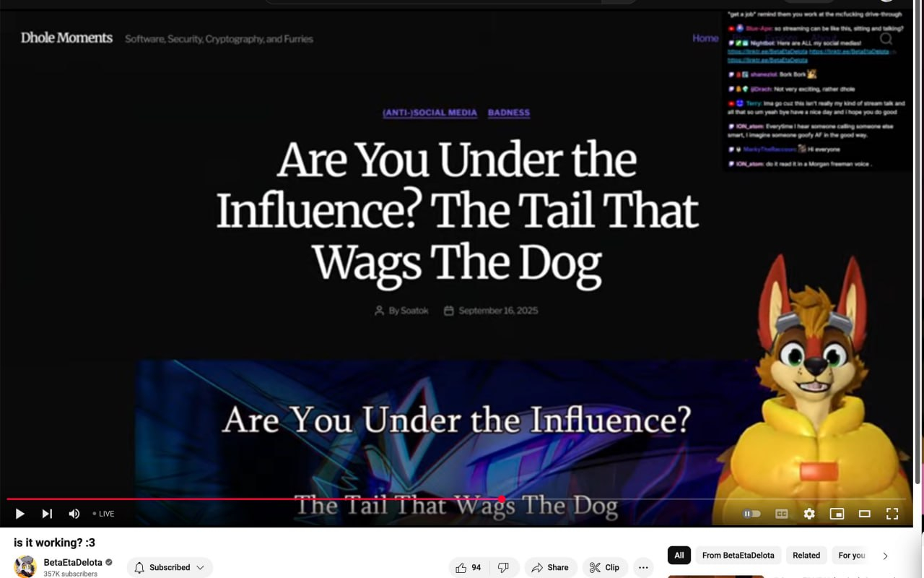The height and width of the screenshot is (578, 924).
Task: Mute the video with the speaker icon
Action: click(x=74, y=514)
